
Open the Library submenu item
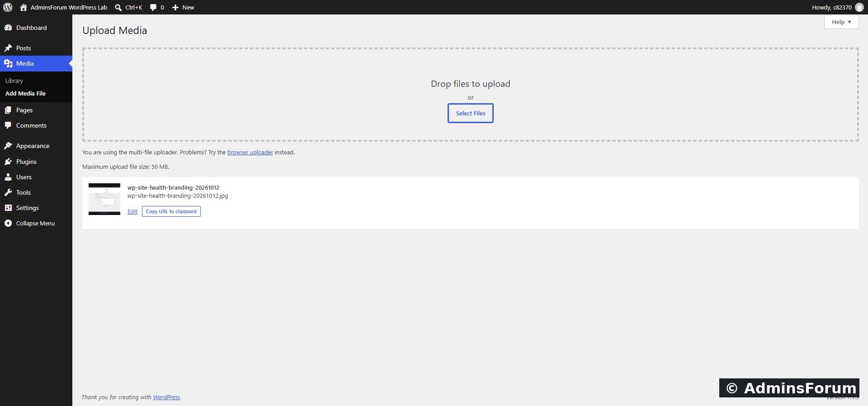14,81
